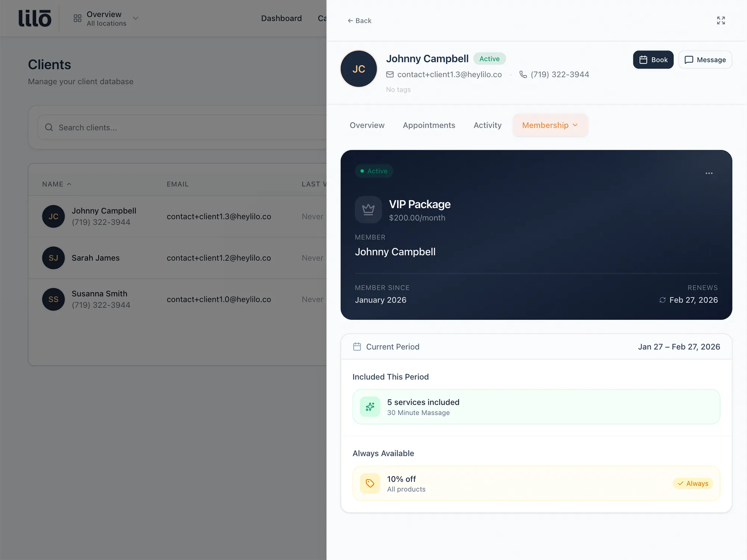The width and height of the screenshot is (747, 560).
Task: Toggle the Name column sort order
Action: coord(56,184)
